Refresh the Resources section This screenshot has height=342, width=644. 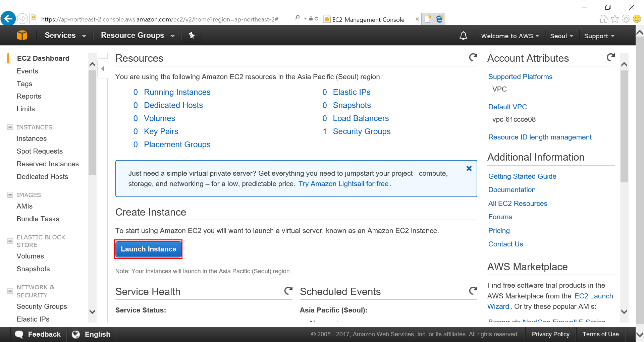click(473, 57)
